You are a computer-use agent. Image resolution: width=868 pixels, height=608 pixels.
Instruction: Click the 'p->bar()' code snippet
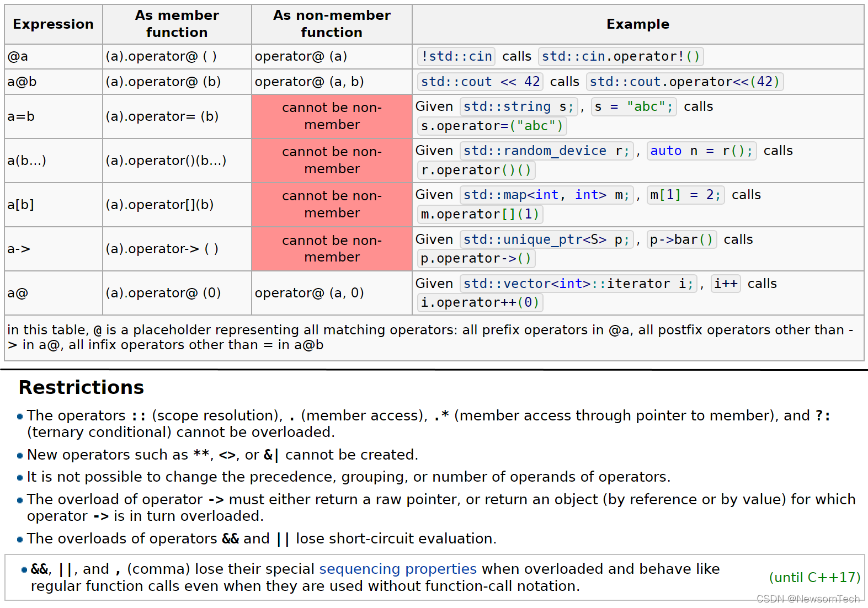pos(681,239)
